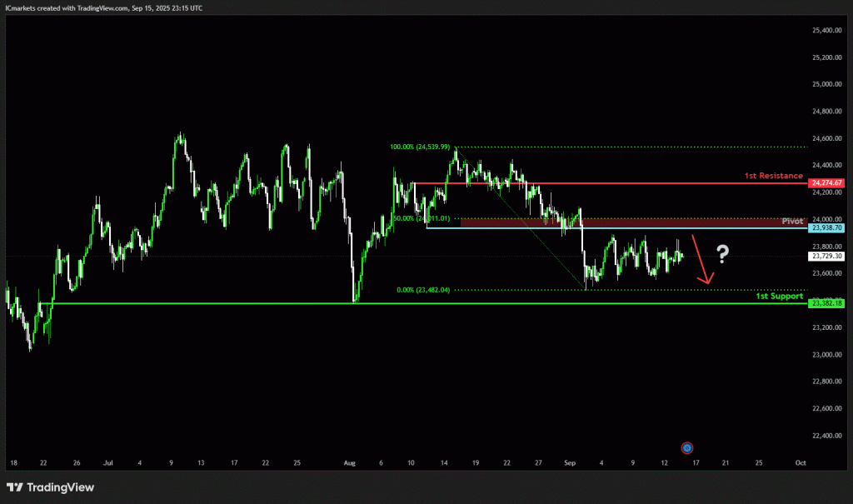Click the 24,600.00 price axis label

coord(827,138)
